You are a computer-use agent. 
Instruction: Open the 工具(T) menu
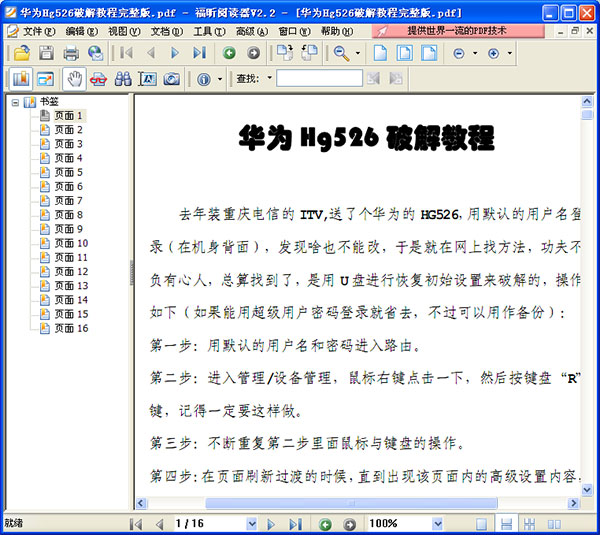click(x=209, y=31)
